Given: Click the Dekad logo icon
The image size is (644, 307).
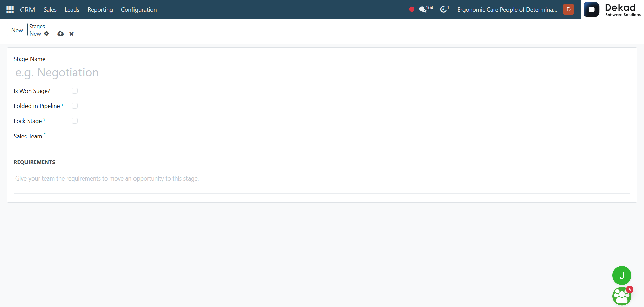Looking at the screenshot, I should (x=592, y=9).
